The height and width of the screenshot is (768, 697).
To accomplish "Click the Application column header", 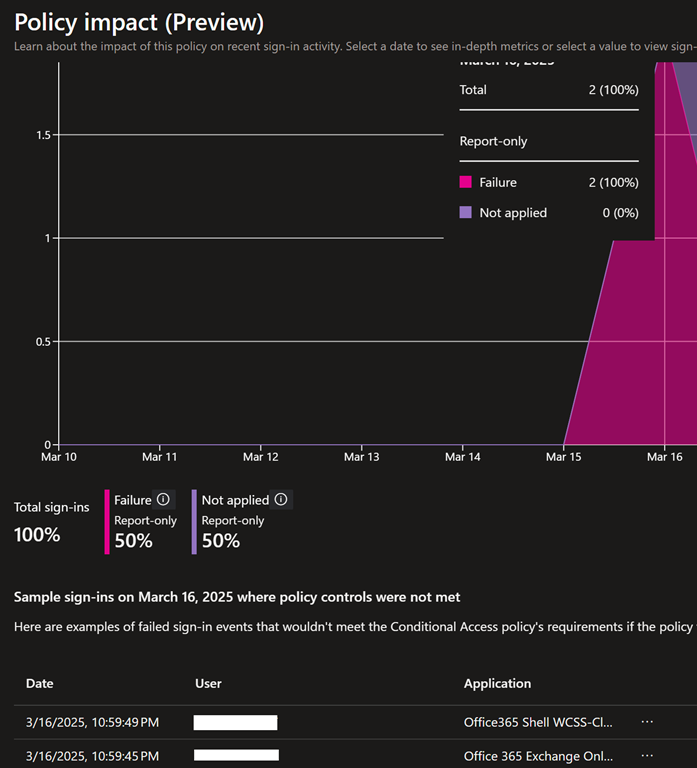I will tap(497, 683).
